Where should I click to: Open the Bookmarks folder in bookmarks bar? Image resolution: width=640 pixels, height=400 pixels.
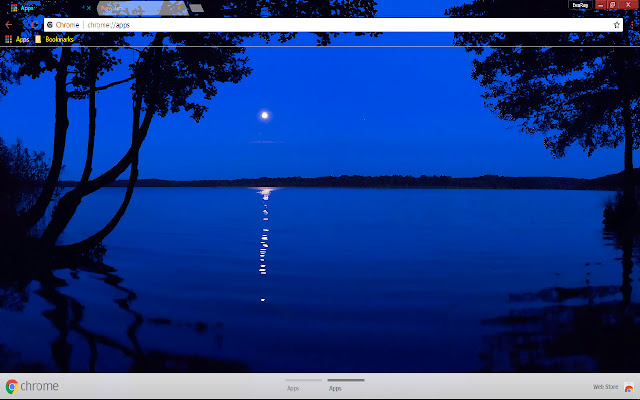54,39
